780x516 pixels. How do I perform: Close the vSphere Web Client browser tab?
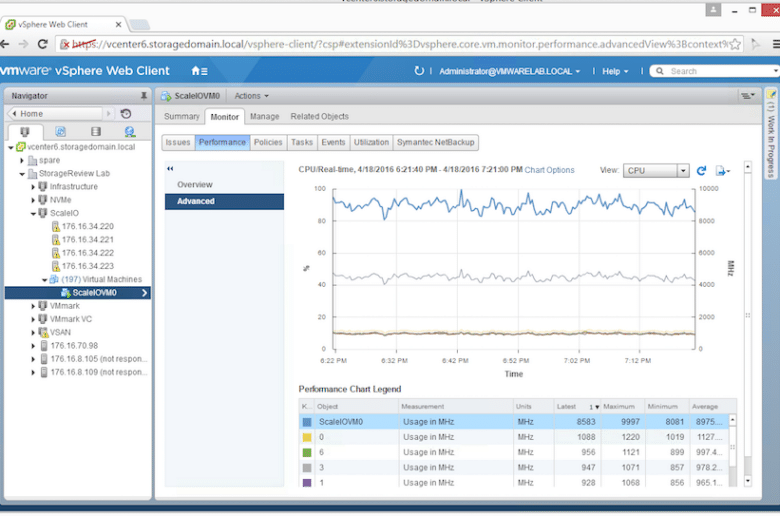[x=118, y=24]
